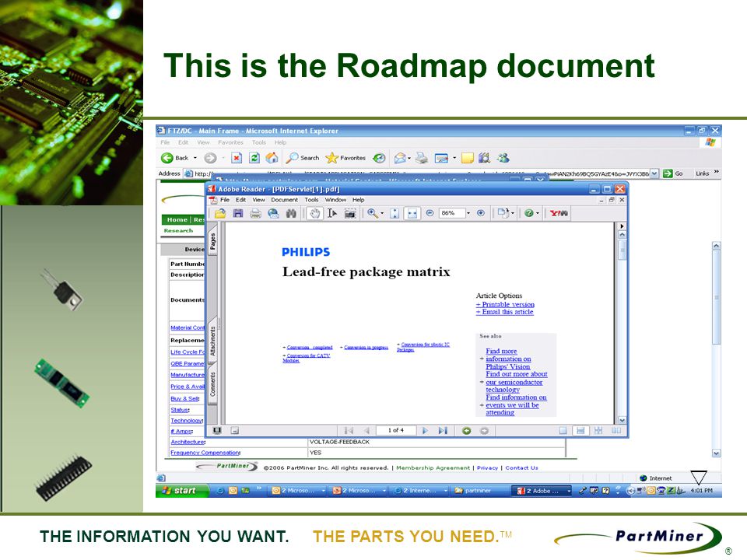Open the Comments side panel tab
Viewport: 747px width, 560px height.
point(212,385)
